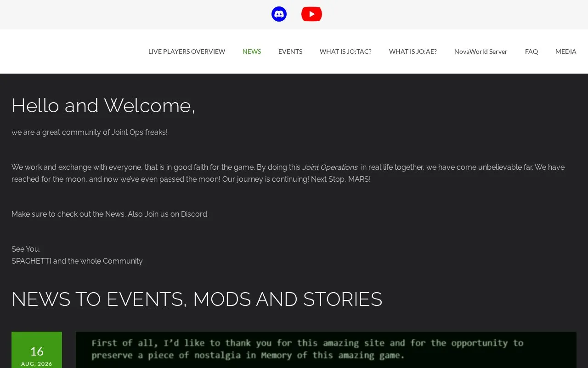Go to the EVENTS page
The width and height of the screenshot is (588, 368).
pos(290,52)
